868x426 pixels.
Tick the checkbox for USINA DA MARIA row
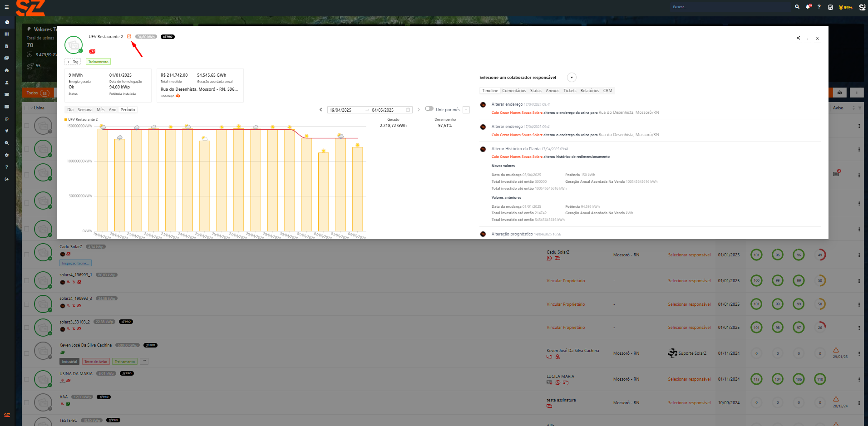click(x=26, y=379)
